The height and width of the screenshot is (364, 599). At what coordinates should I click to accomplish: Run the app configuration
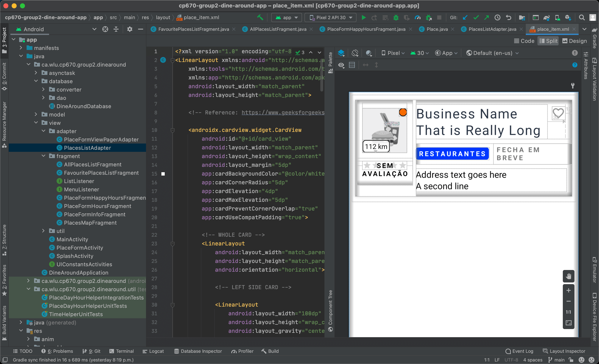[364, 17]
